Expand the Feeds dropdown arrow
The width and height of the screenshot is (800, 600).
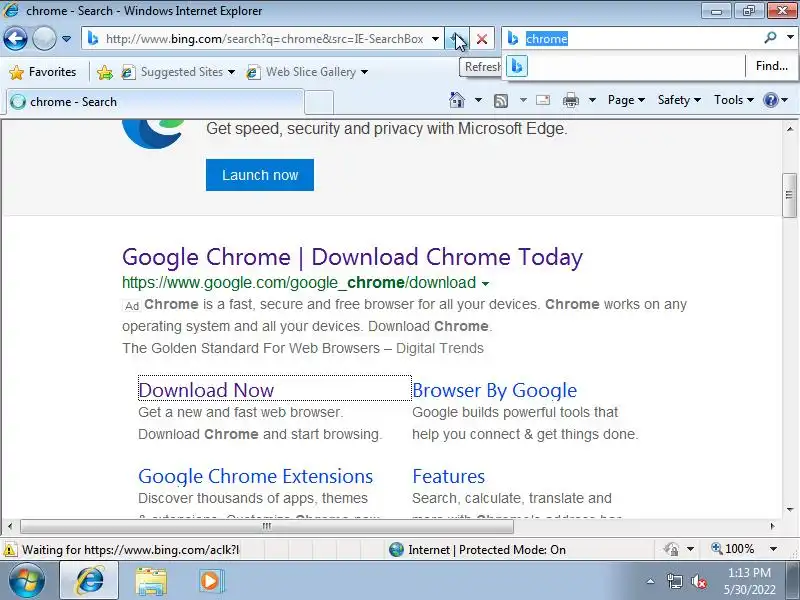[523, 100]
